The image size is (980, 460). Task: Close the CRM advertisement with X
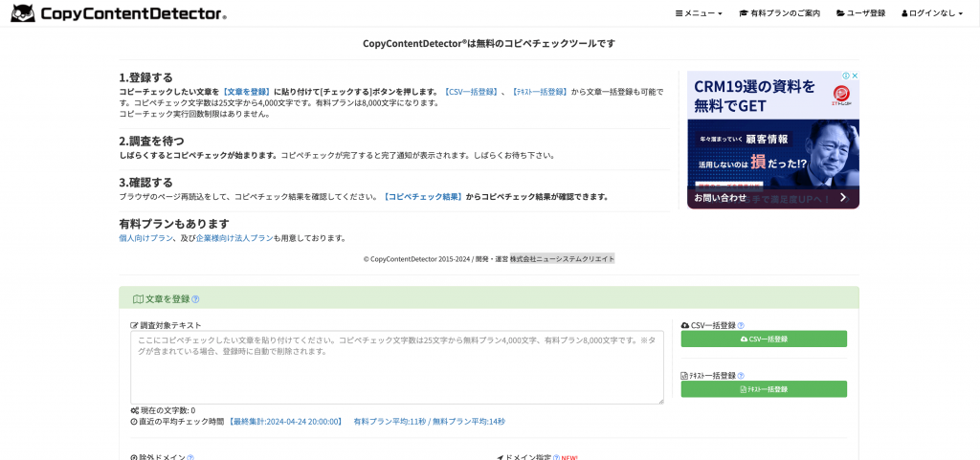point(854,77)
